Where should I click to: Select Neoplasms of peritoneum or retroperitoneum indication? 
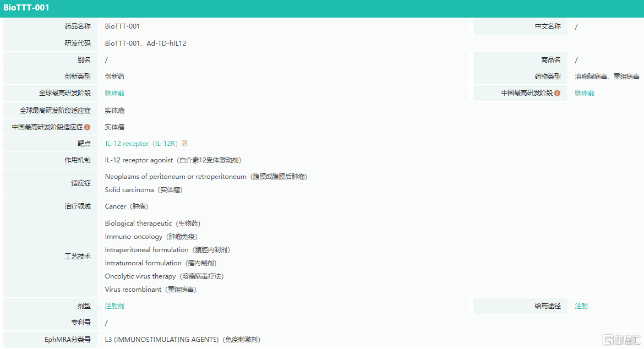(206, 177)
